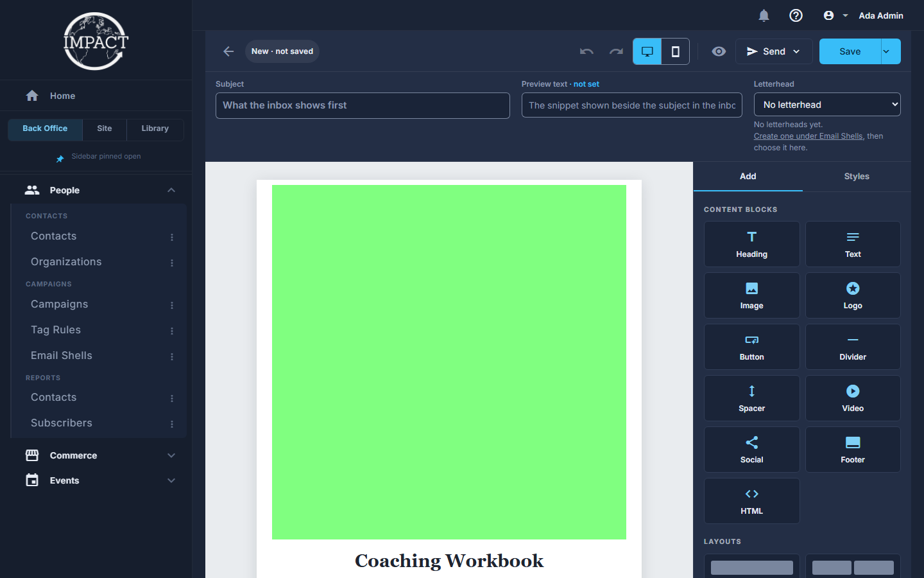Click the back arrow in editor toolbar

tap(228, 51)
